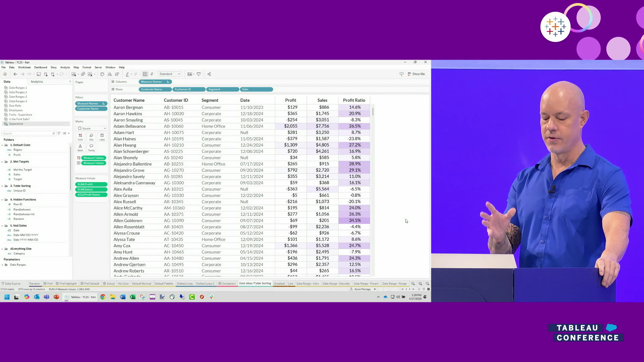
Task: Toggle Show Mark Labels in toolbar
Action: 145,74
